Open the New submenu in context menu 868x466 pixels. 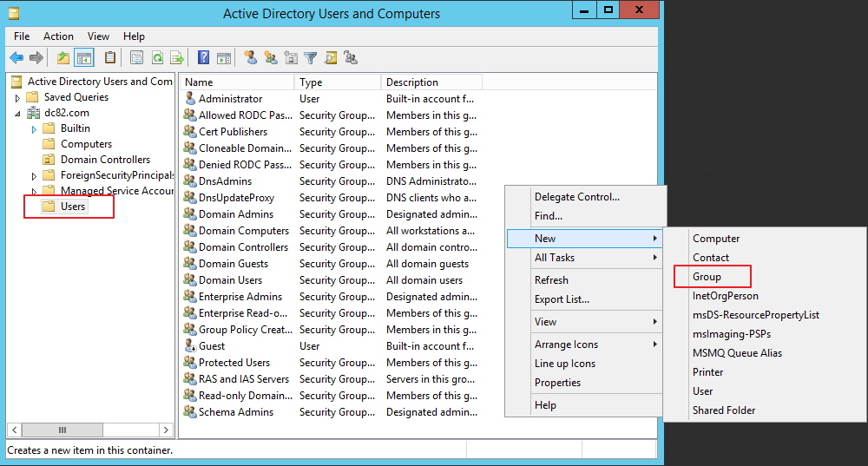pos(584,239)
